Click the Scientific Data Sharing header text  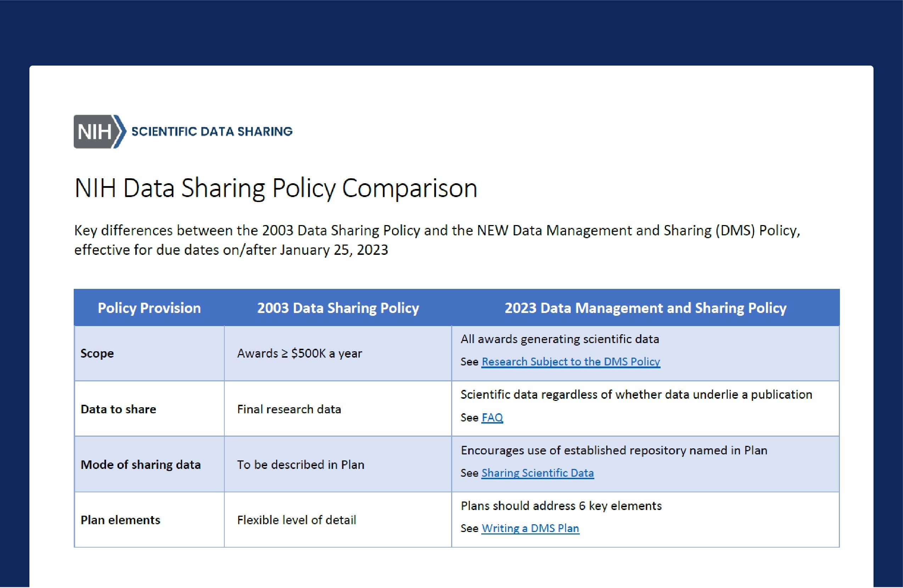pyautogui.click(x=212, y=131)
